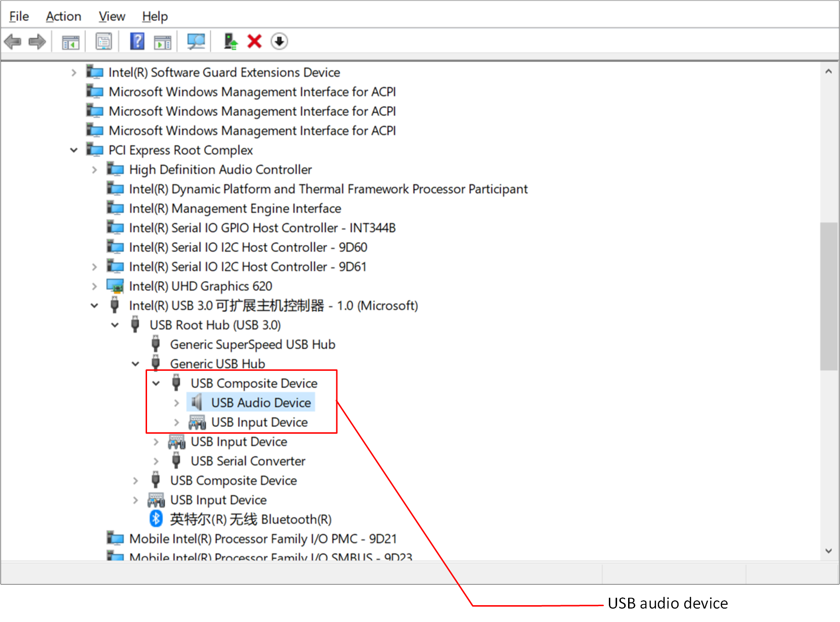Open the Properties toolbar icon
The width and height of the screenshot is (840, 622).
[x=103, y=41]
